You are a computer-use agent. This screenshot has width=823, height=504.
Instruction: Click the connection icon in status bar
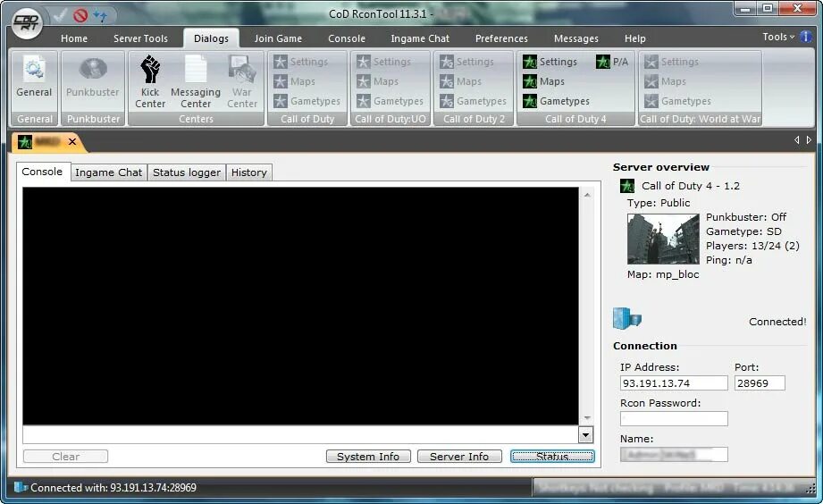coord(21,487)
